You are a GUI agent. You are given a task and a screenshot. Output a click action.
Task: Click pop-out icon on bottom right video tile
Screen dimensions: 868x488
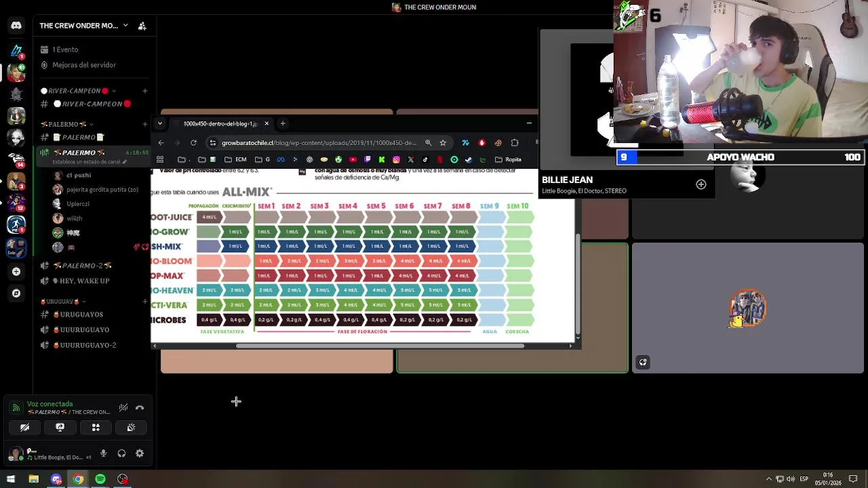[x=643, y=363]
